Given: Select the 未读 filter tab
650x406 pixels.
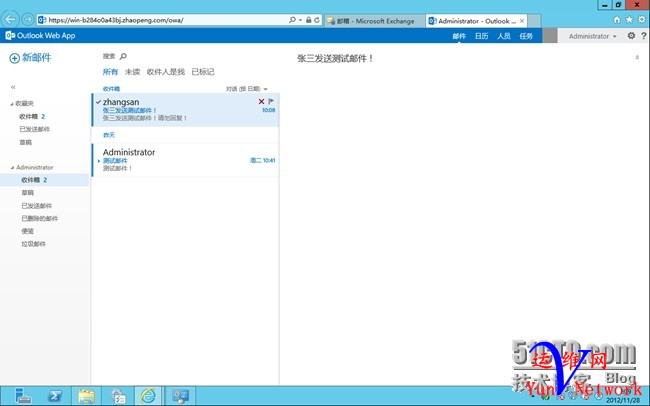Looking at the screenshot, I should [133, 72].
